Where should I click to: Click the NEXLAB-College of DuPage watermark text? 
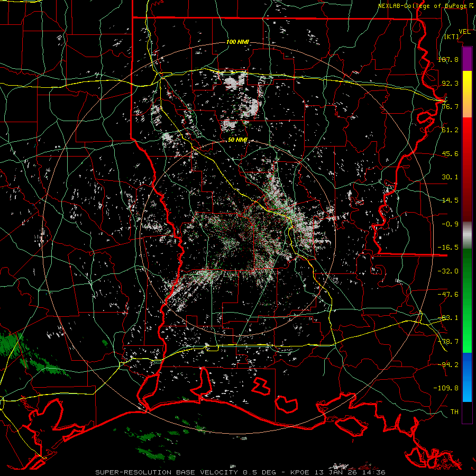click(x=425, y=6)
